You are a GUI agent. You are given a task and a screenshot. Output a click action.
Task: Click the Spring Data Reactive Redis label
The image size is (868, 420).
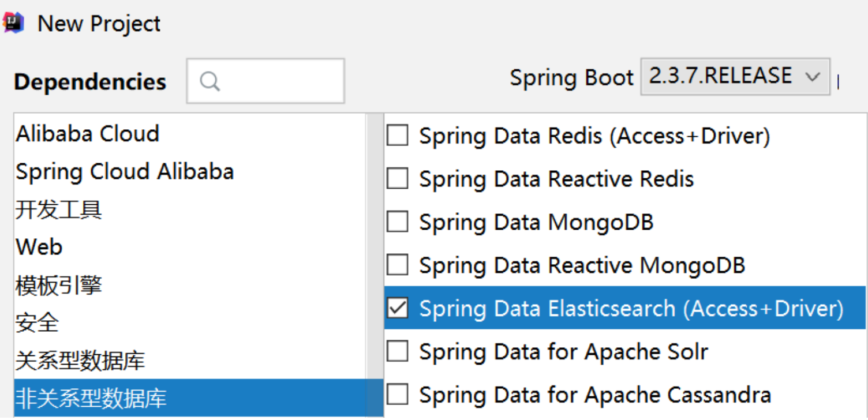(556, 179)
